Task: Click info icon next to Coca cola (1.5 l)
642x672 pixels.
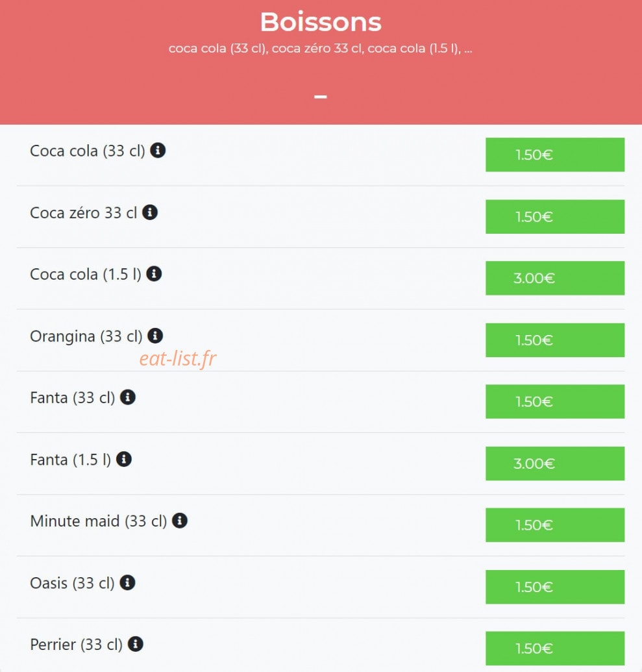Action: (154, 273)
